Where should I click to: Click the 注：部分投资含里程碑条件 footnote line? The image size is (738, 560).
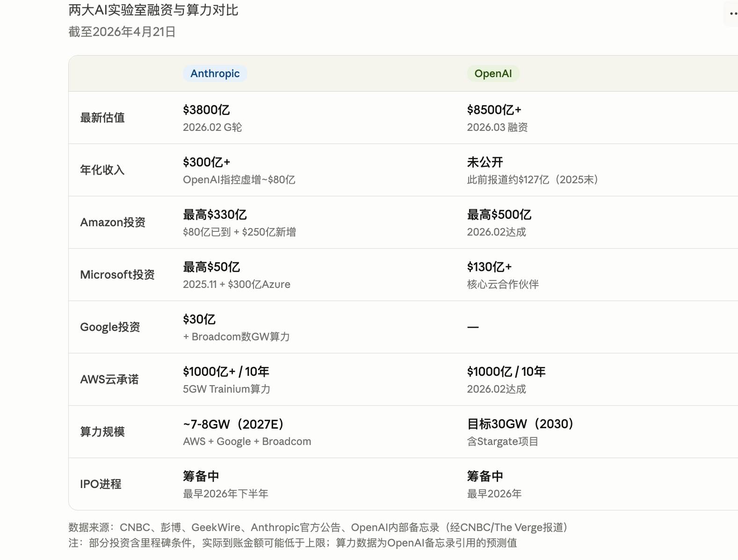[293, 543]
